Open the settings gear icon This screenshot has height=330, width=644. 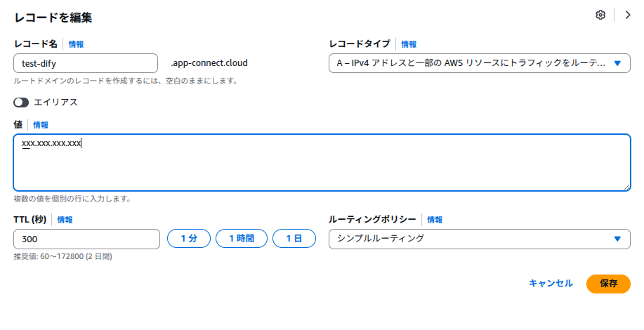click(600, 15)
